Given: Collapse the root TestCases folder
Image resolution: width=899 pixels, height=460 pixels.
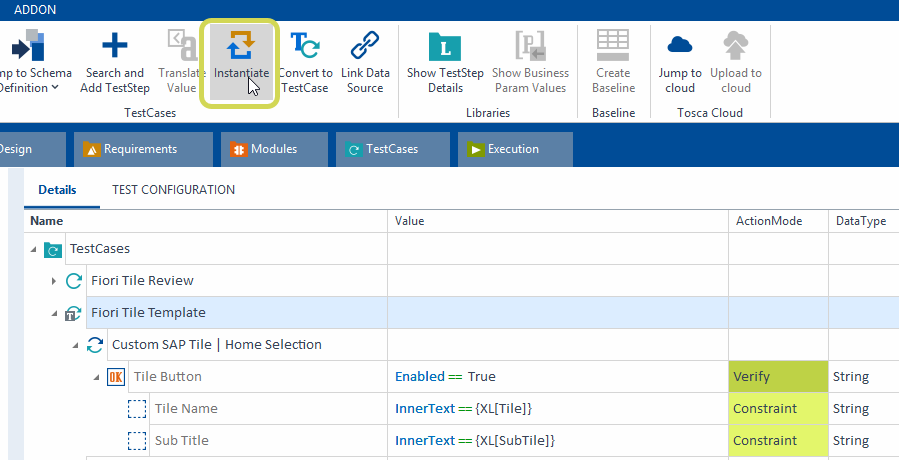Looking at the screenshot, I should [34, 249].
